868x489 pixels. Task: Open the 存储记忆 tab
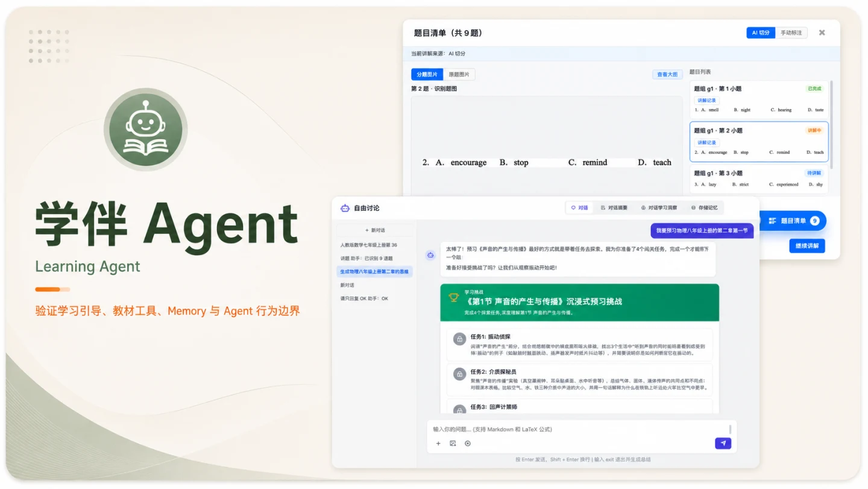(704, 208)
